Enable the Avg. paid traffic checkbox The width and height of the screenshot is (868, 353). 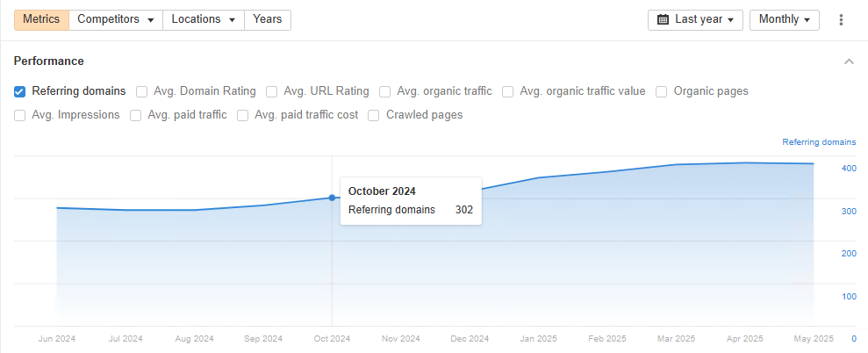tap(135, 115)
